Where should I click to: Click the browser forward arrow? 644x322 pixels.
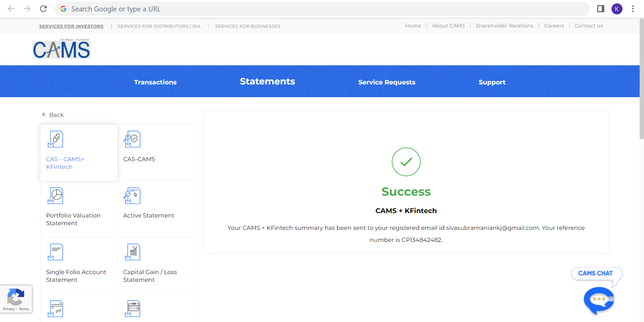pos(27,9)
